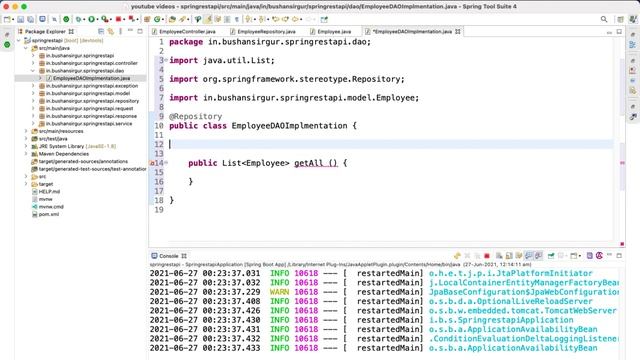Toggle Mark Occurrences highlighted toolbar icon
This screenshot has height=360, width=640.
[x=208, y=19]
